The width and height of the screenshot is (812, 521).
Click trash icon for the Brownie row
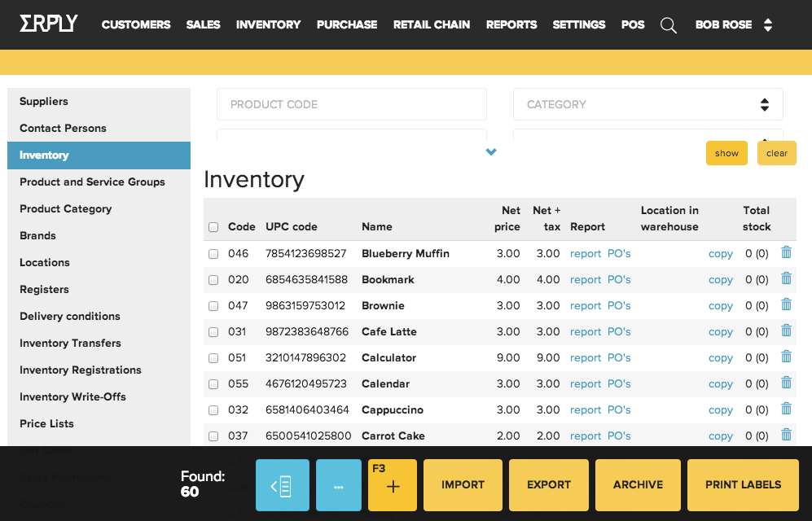pos(786,305)
